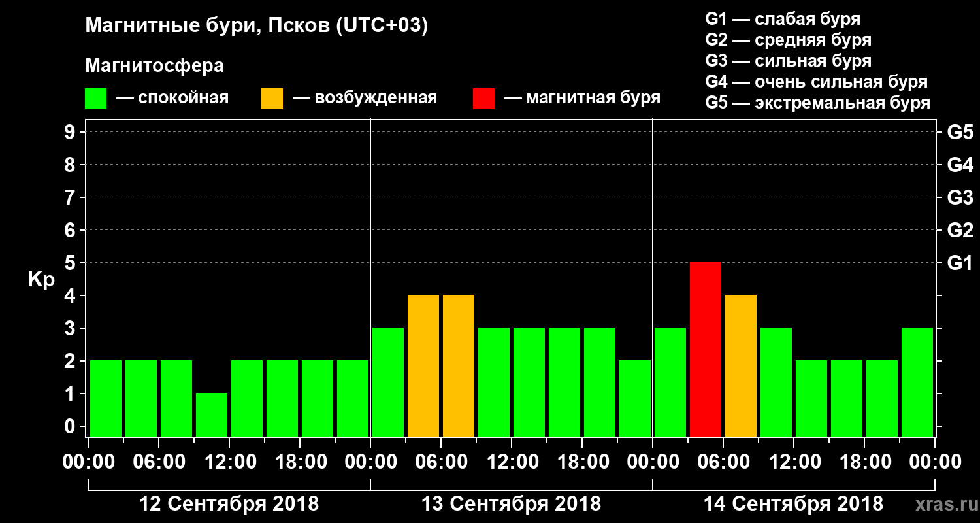Select the short Kp 1 bar on 12 Сентября
The width and height of the screenshot is (980, 523).
tap(212, 415)
